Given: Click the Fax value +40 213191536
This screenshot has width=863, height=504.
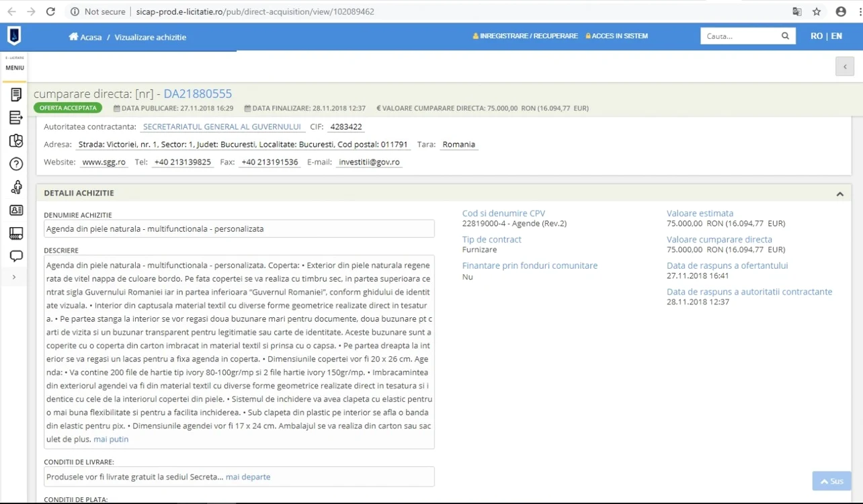Looking at the screenshot, I should 270,162.
